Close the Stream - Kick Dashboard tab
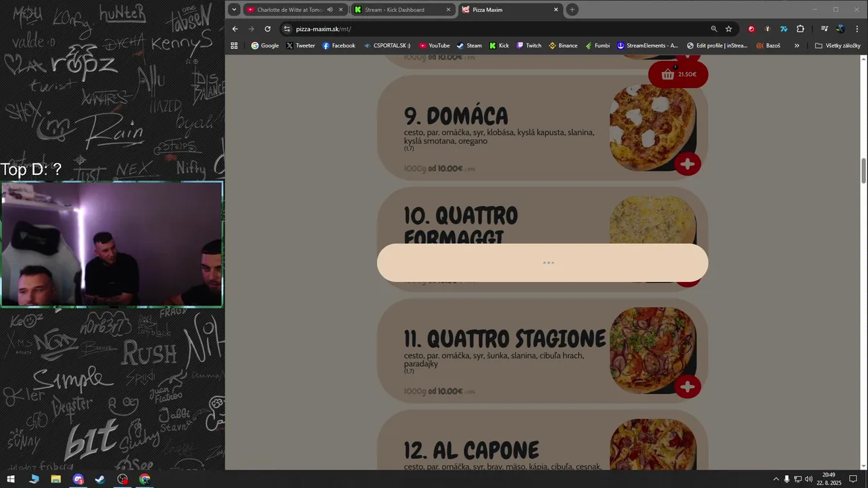This screenshot has width=868, height=488. point(448,9)
